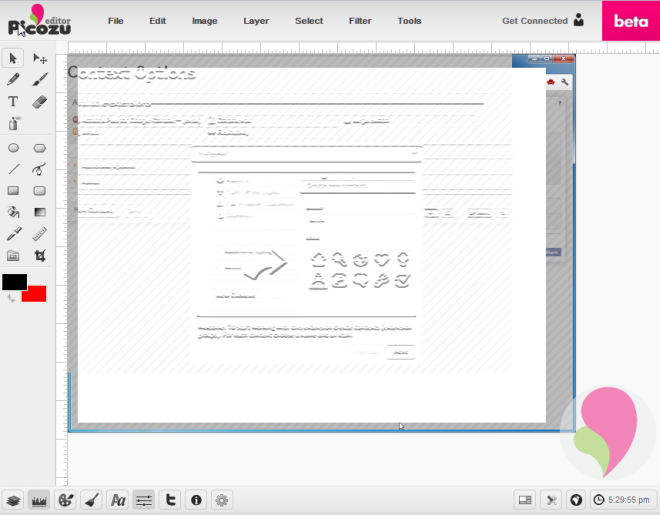Open the Image menu

point(205,21)
